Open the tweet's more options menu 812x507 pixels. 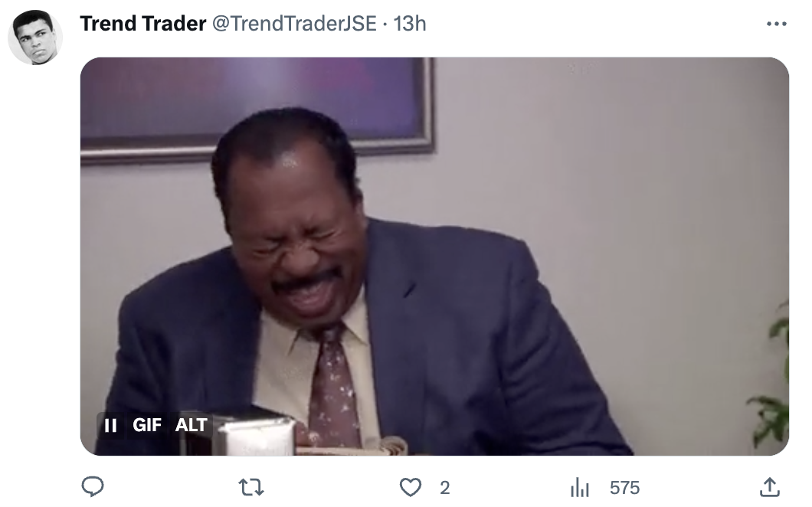tap(776, 24)
